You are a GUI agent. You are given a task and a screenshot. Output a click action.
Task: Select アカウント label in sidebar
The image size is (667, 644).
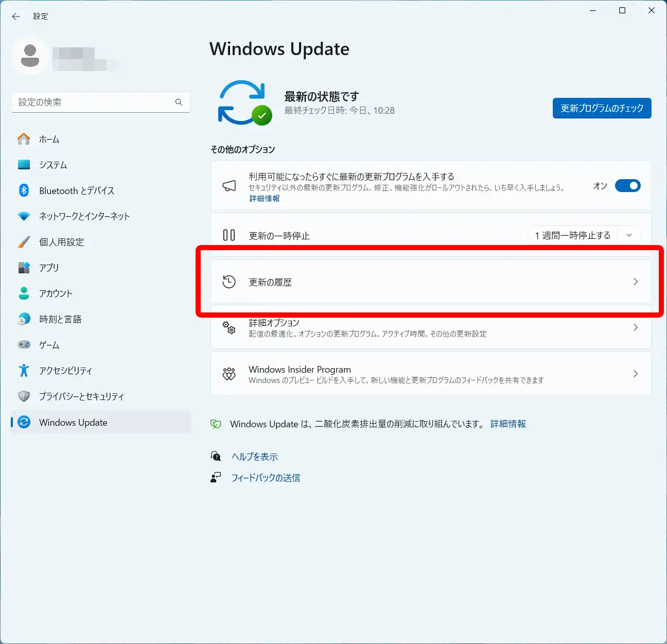click(56, 293)
